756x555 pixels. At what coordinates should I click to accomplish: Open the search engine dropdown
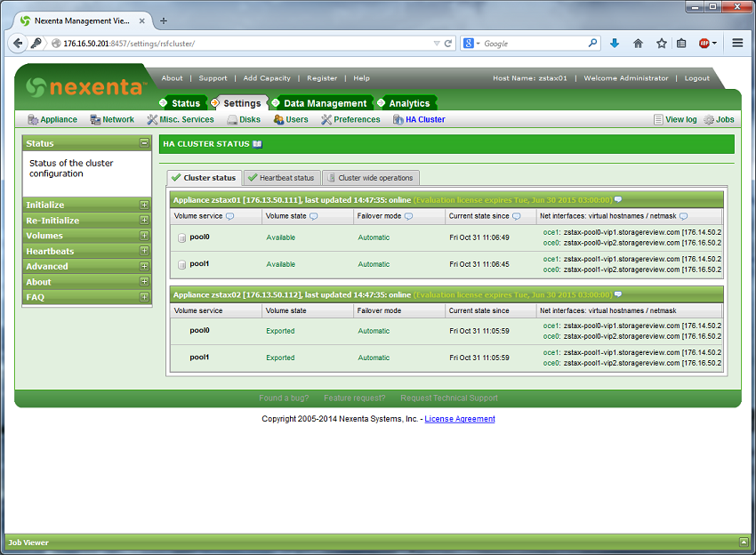click(x=478, y=44)
